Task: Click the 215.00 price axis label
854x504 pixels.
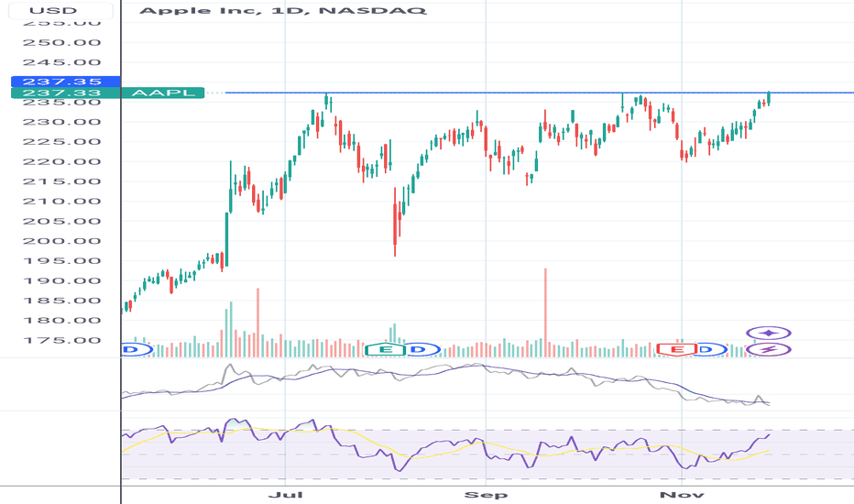Action: pyautogui.click(x=61, y=181)
